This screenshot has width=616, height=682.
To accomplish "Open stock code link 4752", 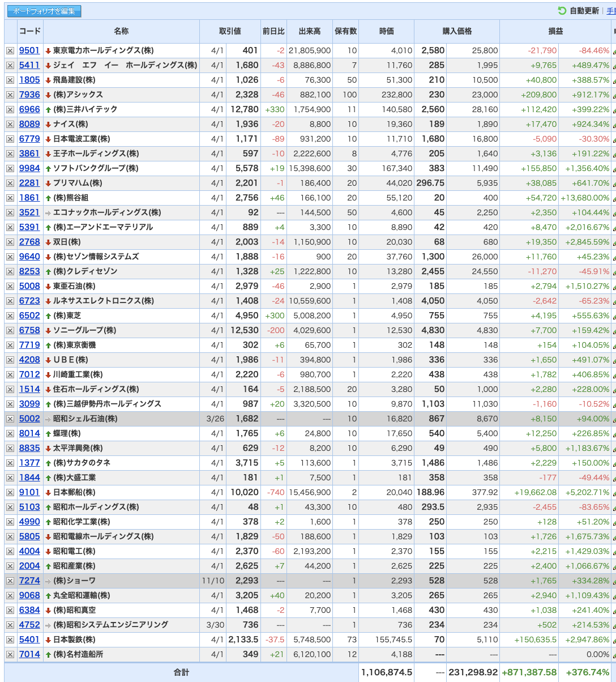I will click(29, 625).
